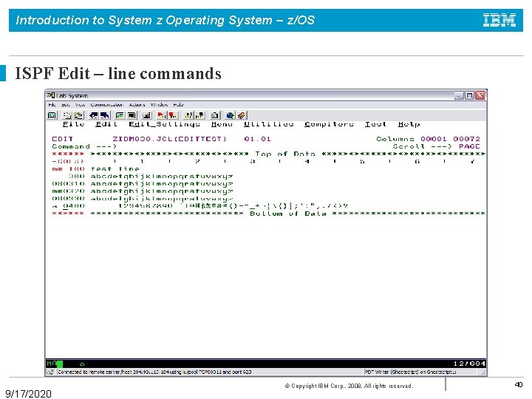The height and width of the screenshot is (399, 532).
Task: Click the line command field ending in 0400
Action: 68,206
